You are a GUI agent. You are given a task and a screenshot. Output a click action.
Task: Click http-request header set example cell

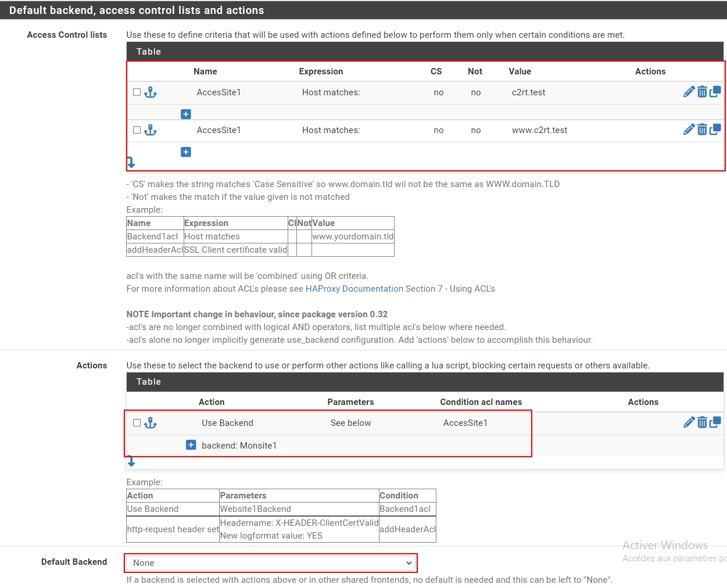pyautogui.click(x=173, y=529)
